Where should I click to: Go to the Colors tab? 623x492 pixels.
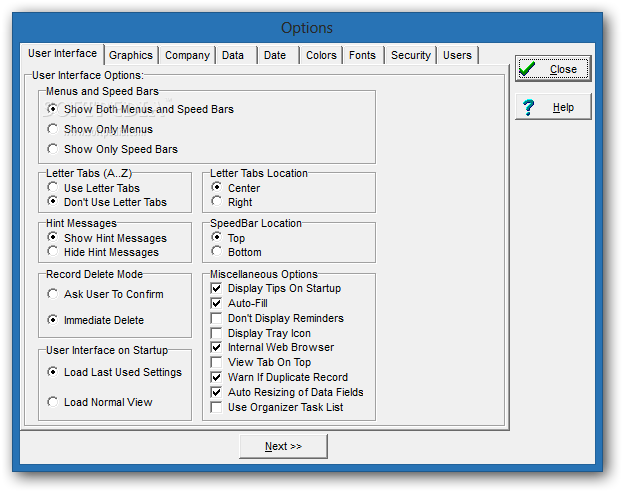[321, 55]
